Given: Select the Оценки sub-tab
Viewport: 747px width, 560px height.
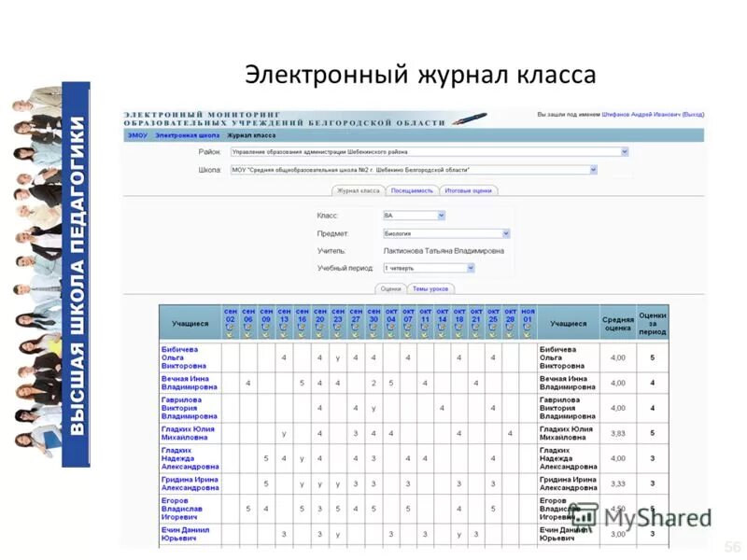Looking at the screenshot, I should pyautogui.click(x=390, y=288).
